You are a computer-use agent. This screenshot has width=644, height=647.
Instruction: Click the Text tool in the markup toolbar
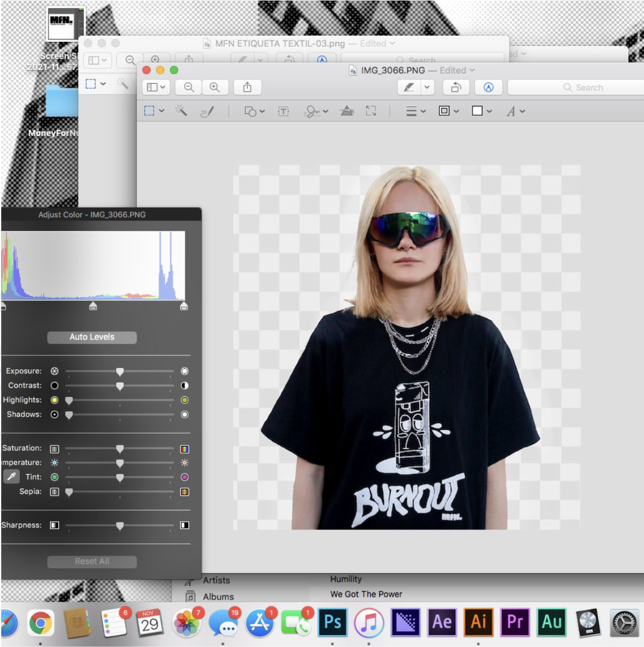[x=283, y=111]
